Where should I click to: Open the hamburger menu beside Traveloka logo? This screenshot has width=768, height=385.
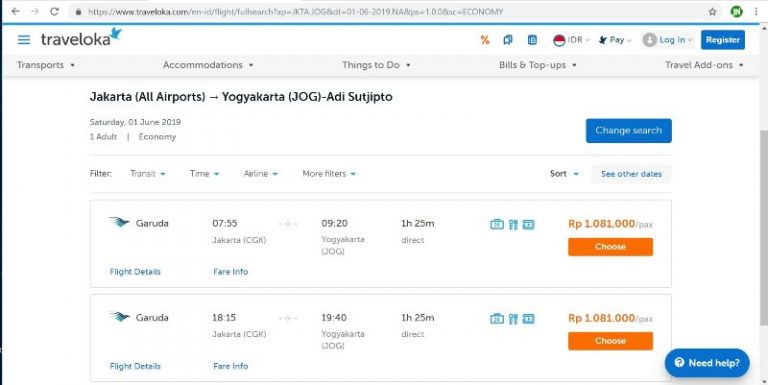(24, 40)
